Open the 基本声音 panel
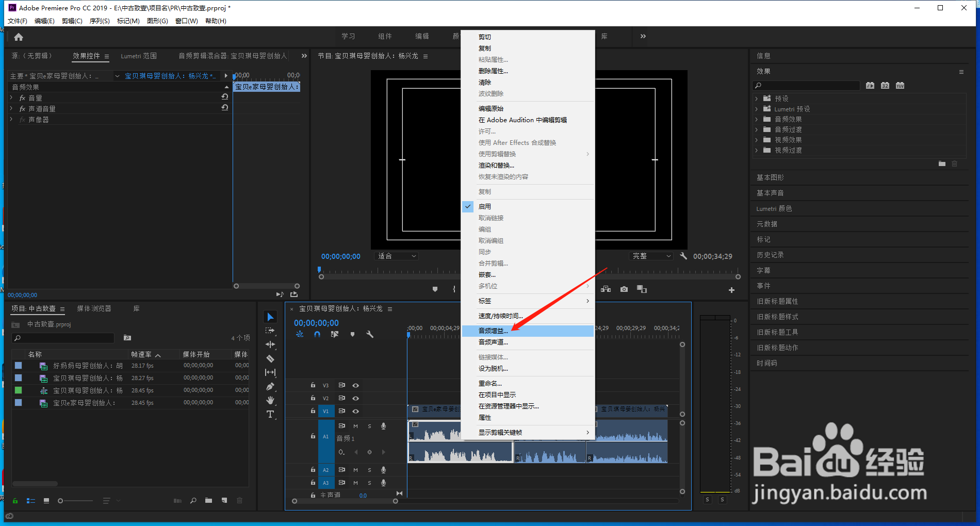The height and width of the screenshot is (526, 980). pos(770,193)
